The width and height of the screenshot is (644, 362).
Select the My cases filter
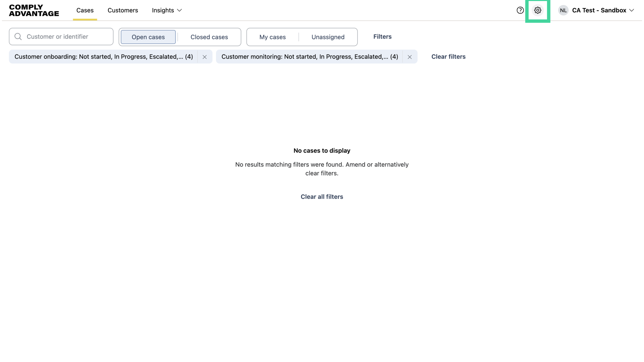coord(272,37)
